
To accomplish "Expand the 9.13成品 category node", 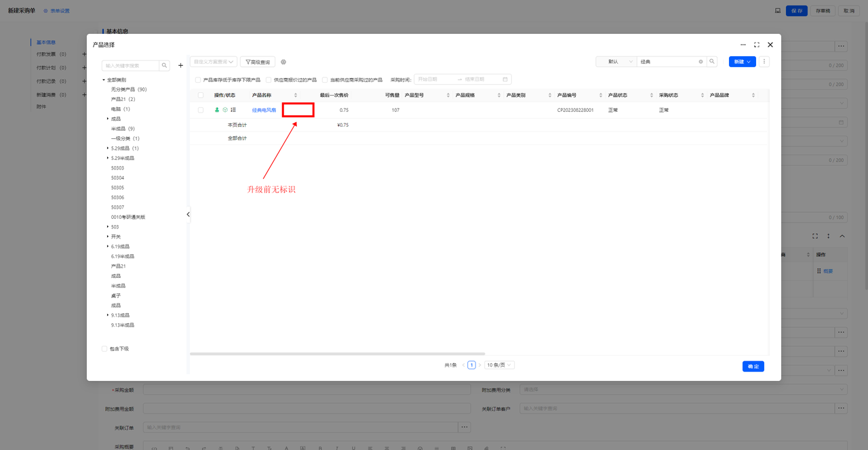I will pyautogui.click(x=108, y=315).
